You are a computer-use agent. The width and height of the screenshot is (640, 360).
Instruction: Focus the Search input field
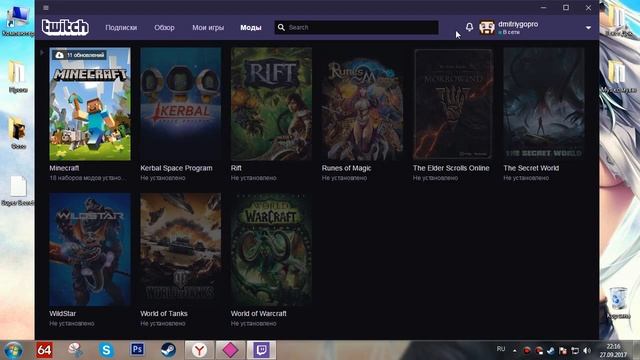(x=356, y=27)
